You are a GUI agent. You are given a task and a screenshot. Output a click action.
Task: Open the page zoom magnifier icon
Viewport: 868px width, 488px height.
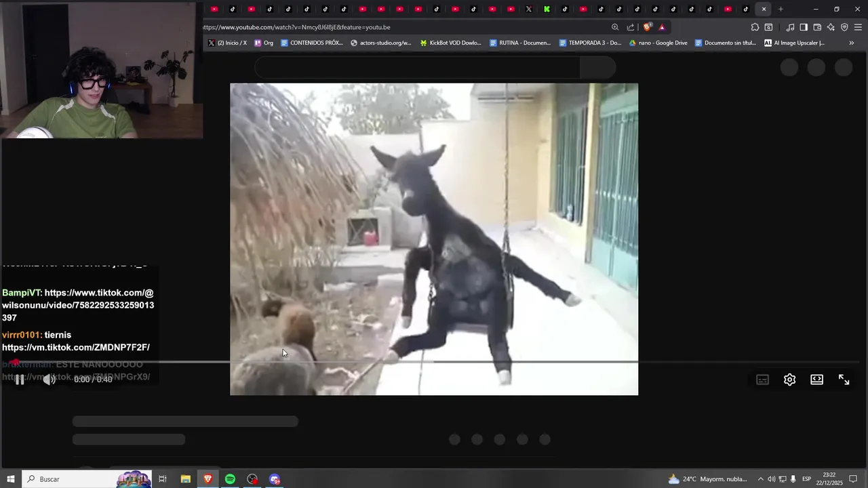[615, 27]
